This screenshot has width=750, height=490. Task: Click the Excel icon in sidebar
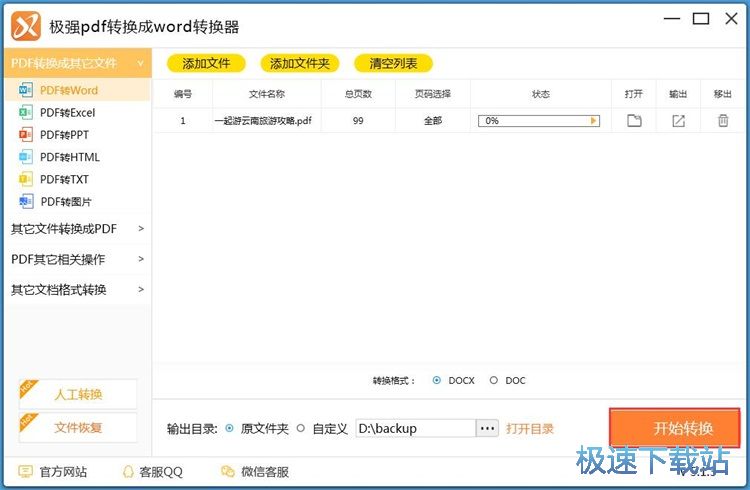25,112
